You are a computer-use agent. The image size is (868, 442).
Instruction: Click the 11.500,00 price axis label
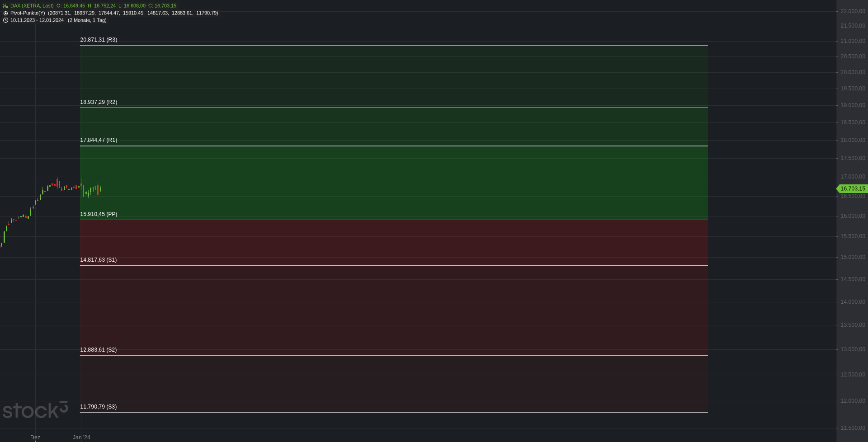tap(853, 428)
